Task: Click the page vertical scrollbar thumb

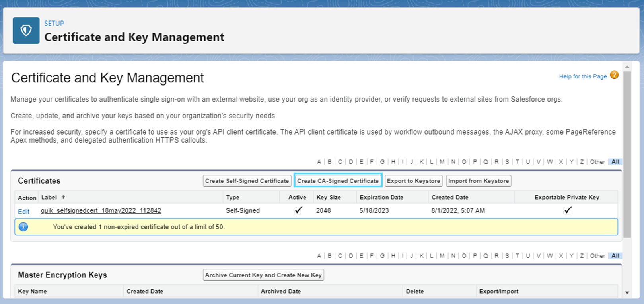Action: tap(627, 155)
